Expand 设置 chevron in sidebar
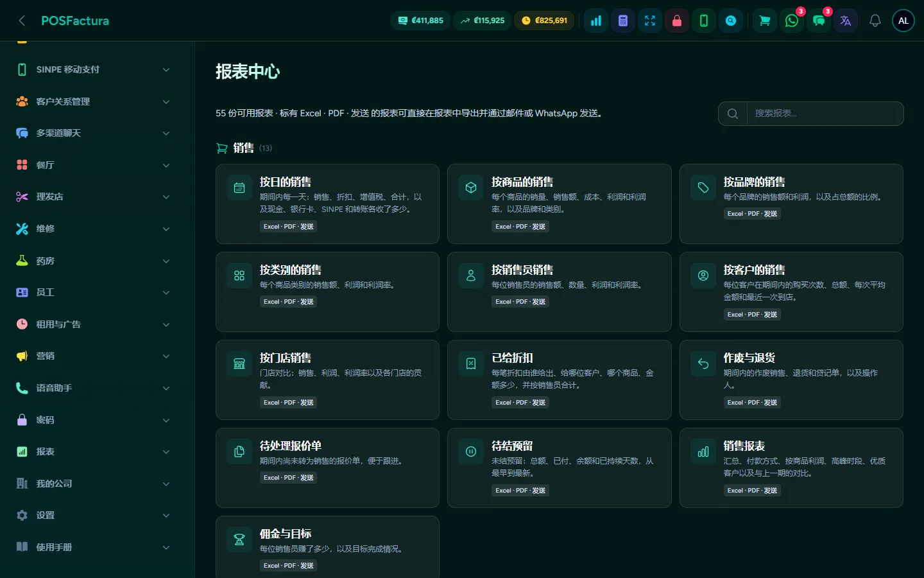The image size is (924, 578). coord(166,515)
